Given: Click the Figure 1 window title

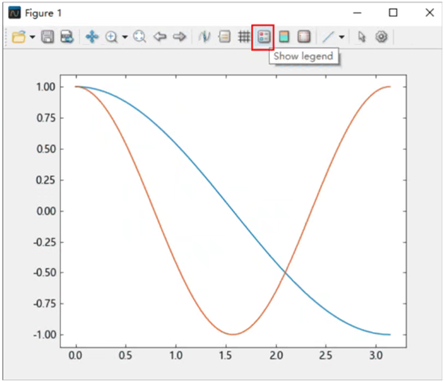Looking at the screenshot, I should (43, 13).
